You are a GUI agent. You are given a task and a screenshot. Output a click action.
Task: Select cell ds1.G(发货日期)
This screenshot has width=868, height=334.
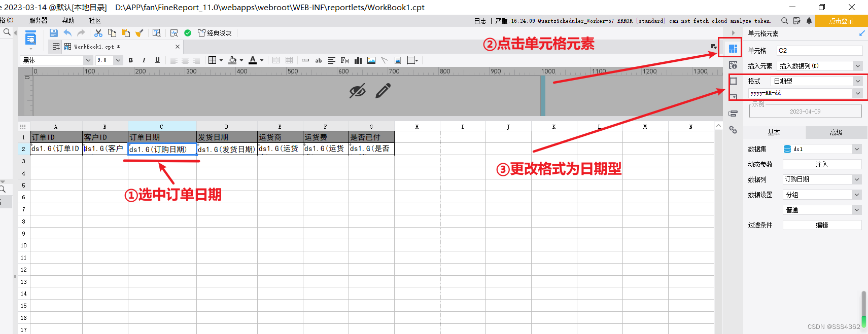pos(227,149)
